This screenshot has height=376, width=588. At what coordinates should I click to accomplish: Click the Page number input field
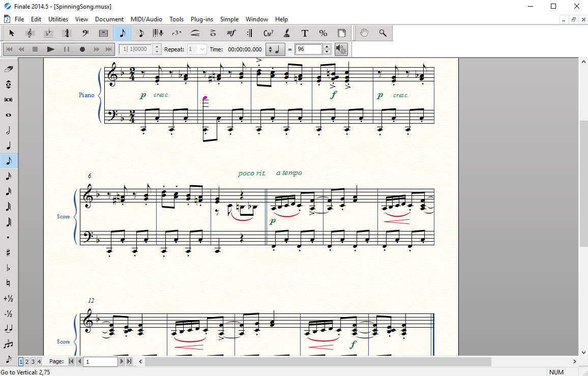point(101,362)
